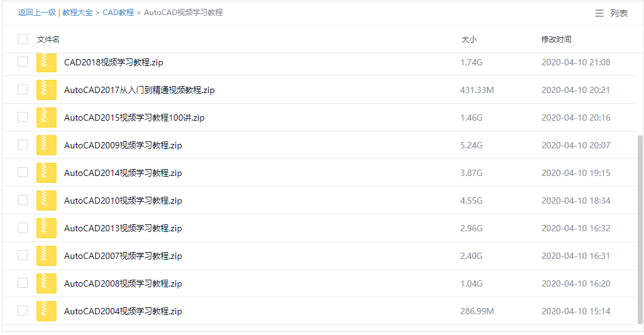Click zip icon for AutoCAD2017从入门到精通视频教程.zip
The height and width of the screenshot is (335, 644).
(x=46, y=90)
